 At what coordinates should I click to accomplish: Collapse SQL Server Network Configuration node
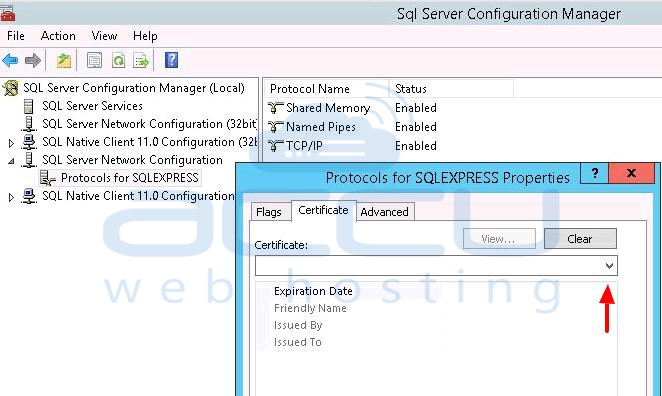tap(11, 161)
